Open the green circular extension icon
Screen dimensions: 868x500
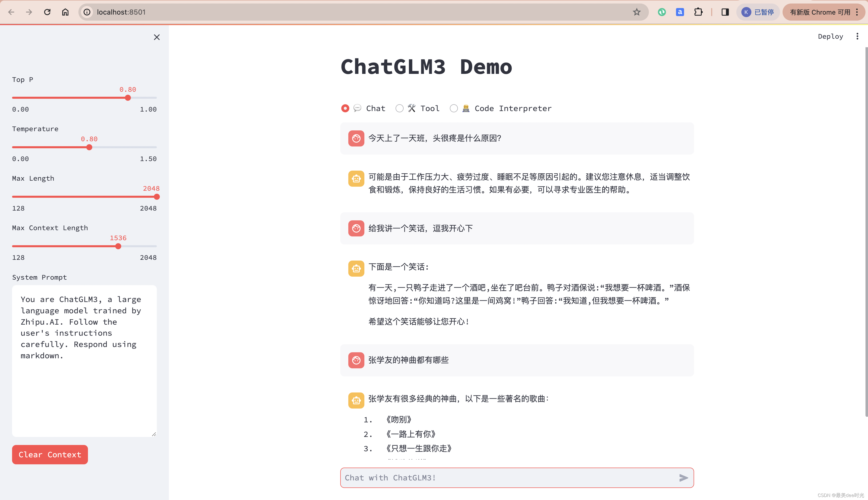[662, 12]
